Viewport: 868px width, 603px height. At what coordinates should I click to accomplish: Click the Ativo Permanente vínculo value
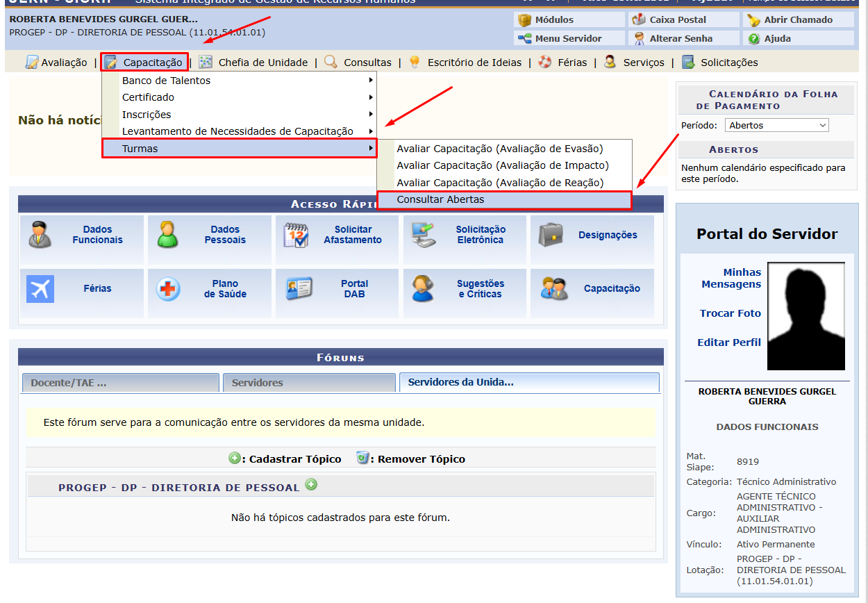[x=776, y=544]
